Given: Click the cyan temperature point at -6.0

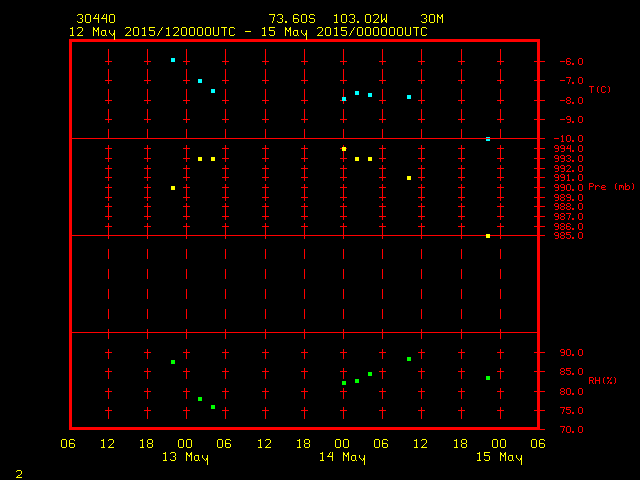Looking at the screenshot, I should point(173,60).
